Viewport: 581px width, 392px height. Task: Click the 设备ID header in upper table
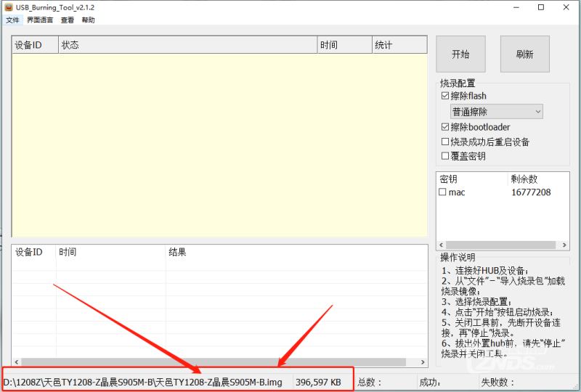[35, 45]
